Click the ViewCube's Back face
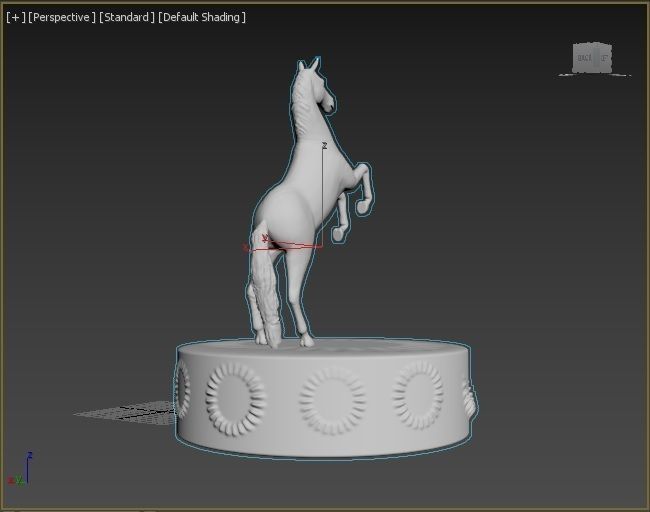This screenshot has width=650, height=512. 585,58
